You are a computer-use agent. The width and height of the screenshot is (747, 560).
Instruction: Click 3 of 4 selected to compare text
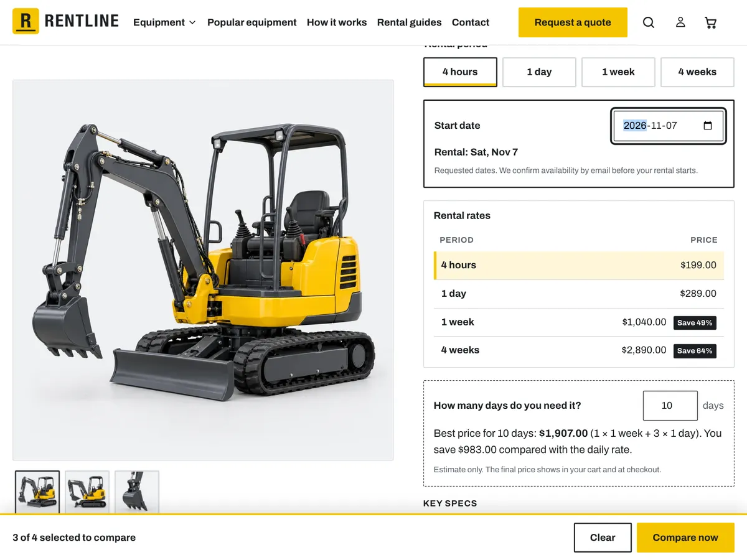point(74,538)
